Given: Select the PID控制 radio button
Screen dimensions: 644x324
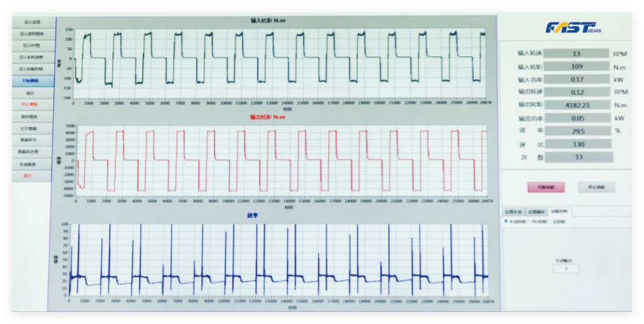Looking at the screenshot, I should pos(530,221).
